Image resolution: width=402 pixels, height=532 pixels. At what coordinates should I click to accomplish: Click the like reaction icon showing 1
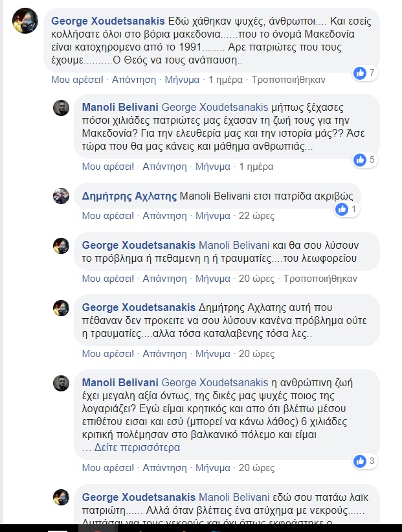pyautogui.click(x=342, y=209)
